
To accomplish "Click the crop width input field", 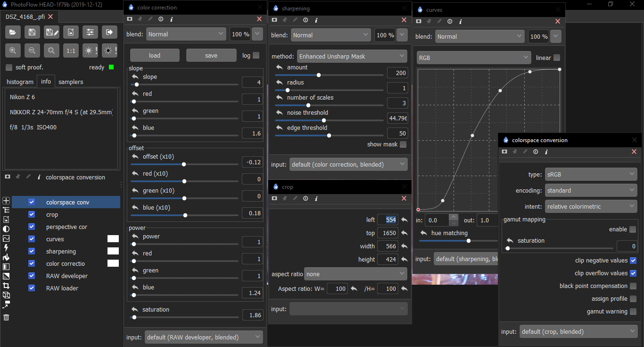I will (387, 246).
